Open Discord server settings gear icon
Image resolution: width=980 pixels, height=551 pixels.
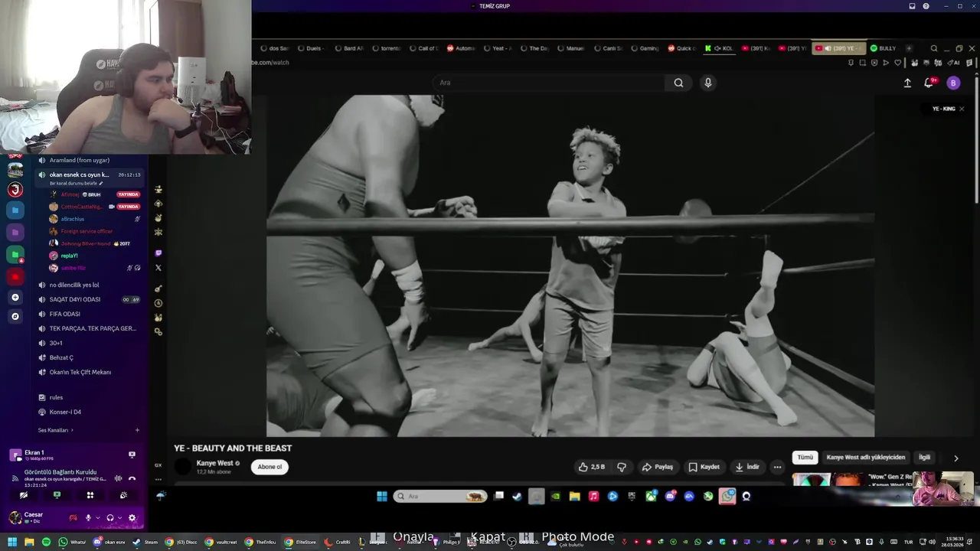tap(132, 518)
